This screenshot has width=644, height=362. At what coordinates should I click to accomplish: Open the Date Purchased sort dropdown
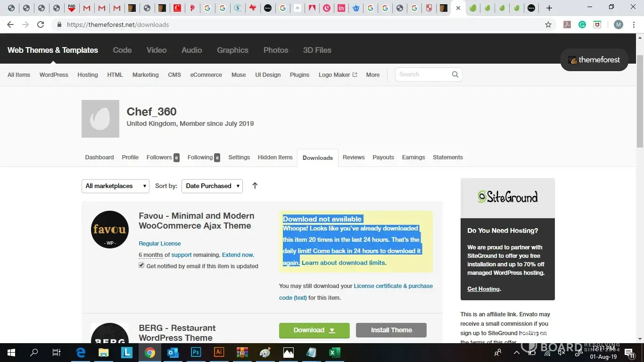pos(212,186)
